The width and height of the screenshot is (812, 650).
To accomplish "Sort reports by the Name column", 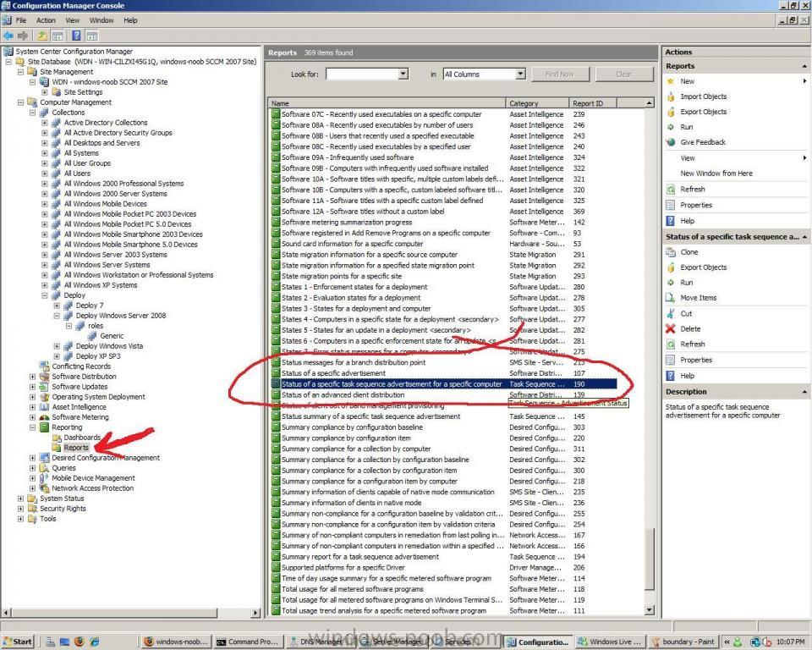I will coord(387,103).
